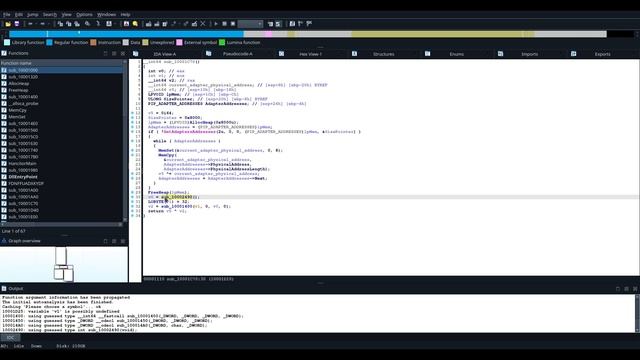Terminate the process with the stop icon
This screenshot has width=640, height=360.
coord(233,24)
